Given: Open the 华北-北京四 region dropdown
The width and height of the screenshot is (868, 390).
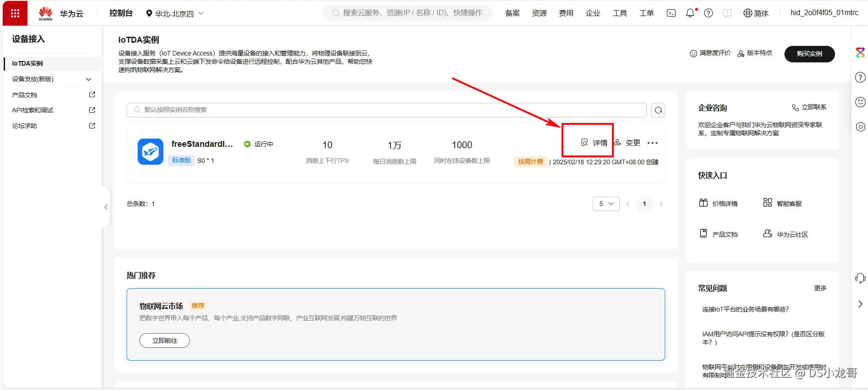Looking at the screenshot, I should tap(175, 13).
